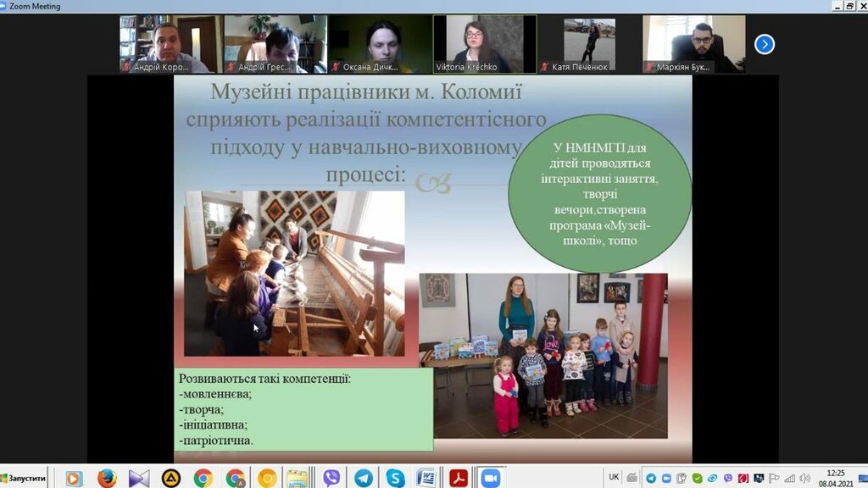This screenshot has height=488, width=868.
Task: Open Windows Explorer folder in the taskbar
Action: tap(298, 478)
